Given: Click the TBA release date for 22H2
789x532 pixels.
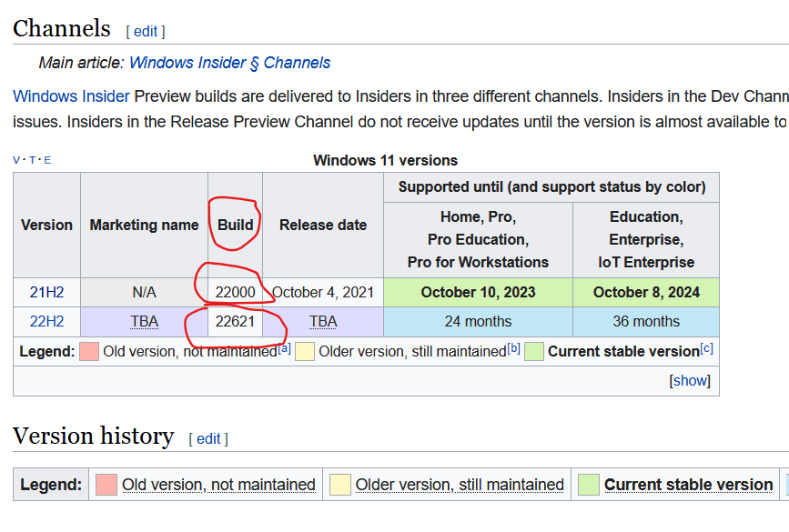Looking at the screenshot, I should (x=323, y=321).
